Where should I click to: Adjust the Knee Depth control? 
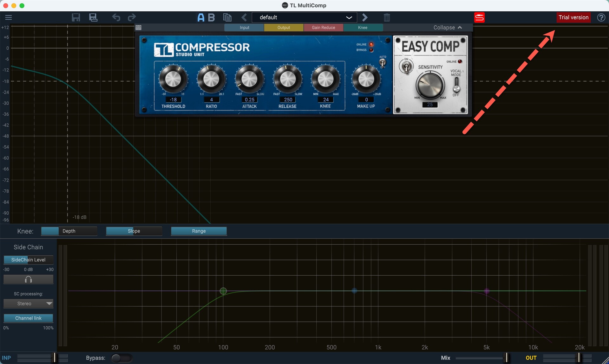click(x=69, y=231)
